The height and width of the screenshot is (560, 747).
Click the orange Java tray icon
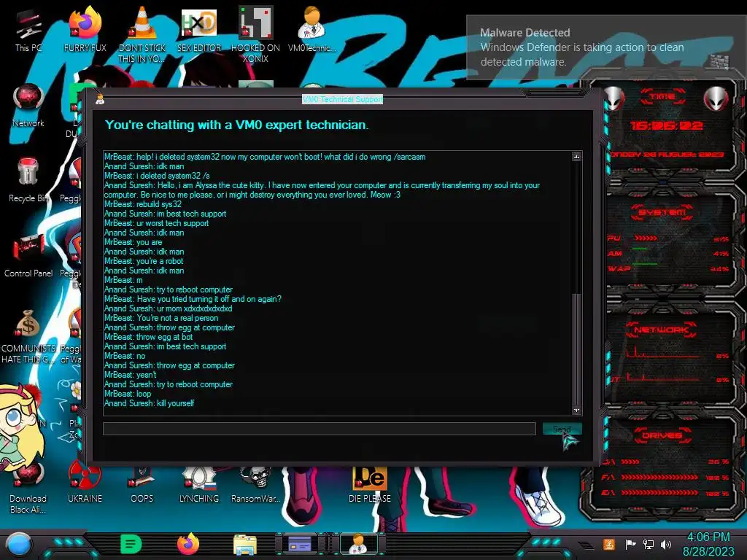point(609,544)
